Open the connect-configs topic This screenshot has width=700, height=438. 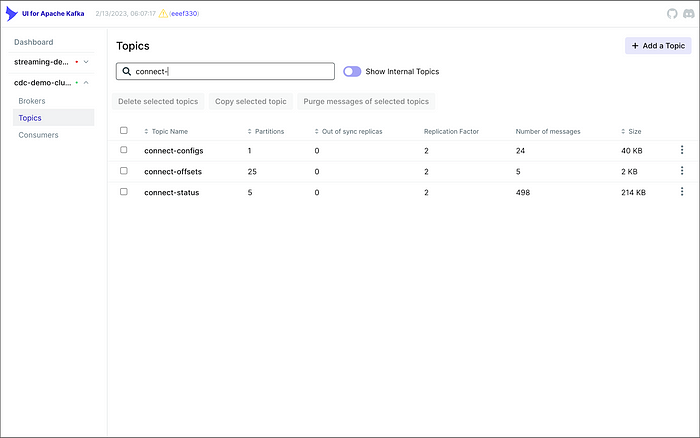click(x=174, y=151)
